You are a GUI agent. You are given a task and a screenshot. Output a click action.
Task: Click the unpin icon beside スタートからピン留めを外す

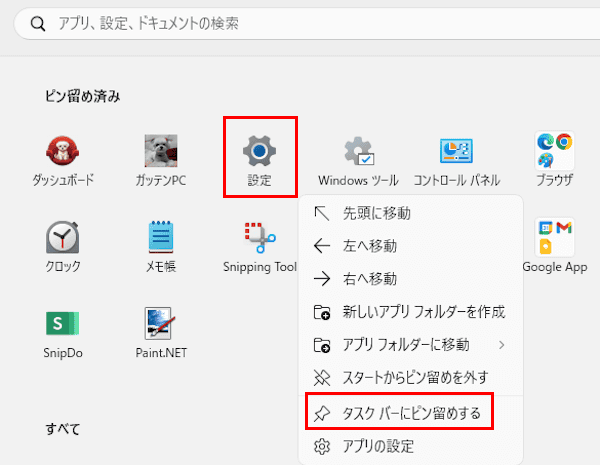pyautogui.click(x=322, y=378)
